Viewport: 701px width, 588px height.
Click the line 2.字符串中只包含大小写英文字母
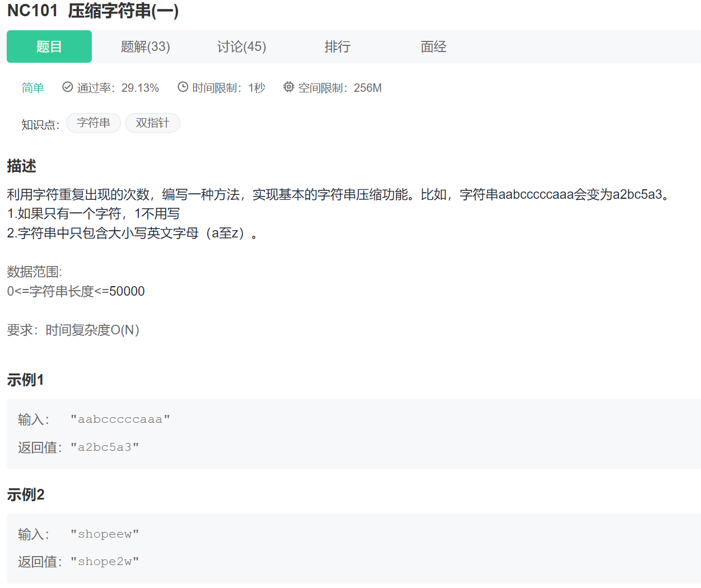pos(132,233)
